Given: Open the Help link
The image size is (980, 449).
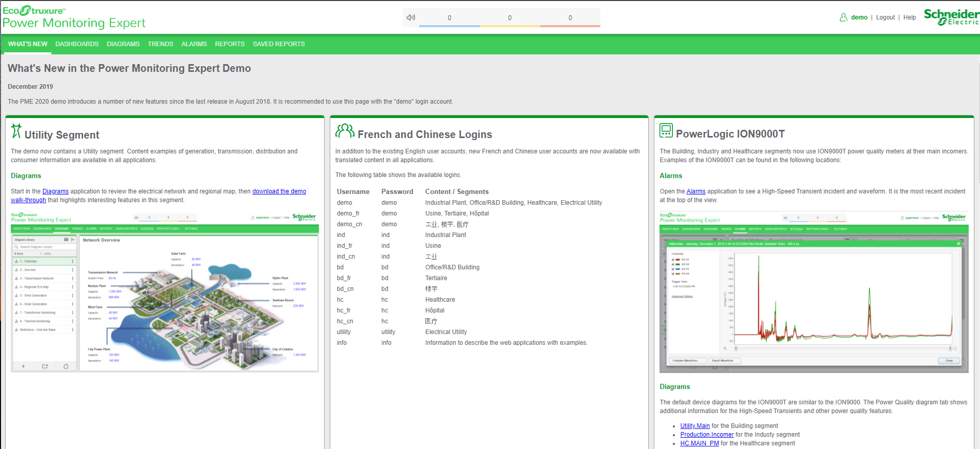Looking at the screenshot, I should (x=910, y=17).
